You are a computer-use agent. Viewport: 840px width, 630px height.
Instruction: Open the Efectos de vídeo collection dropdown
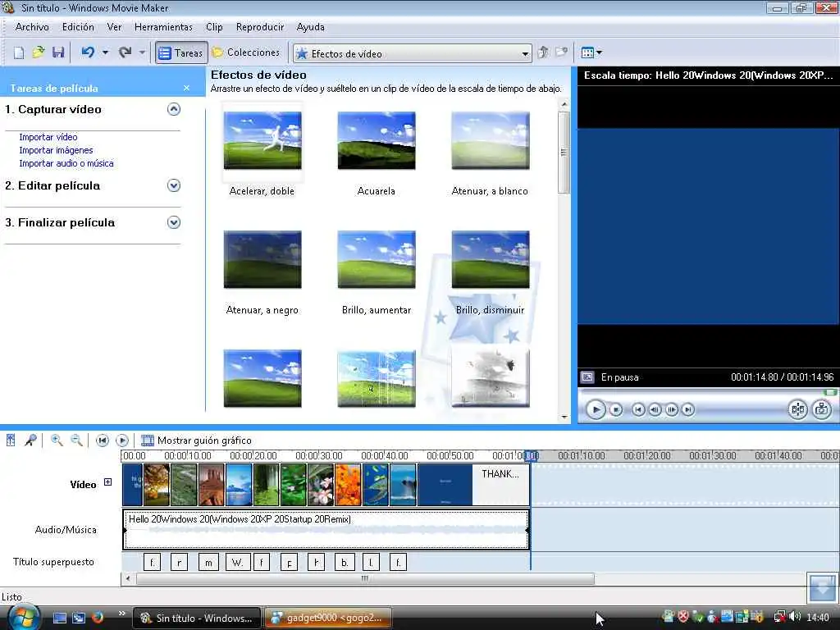[x=413, y=53]
